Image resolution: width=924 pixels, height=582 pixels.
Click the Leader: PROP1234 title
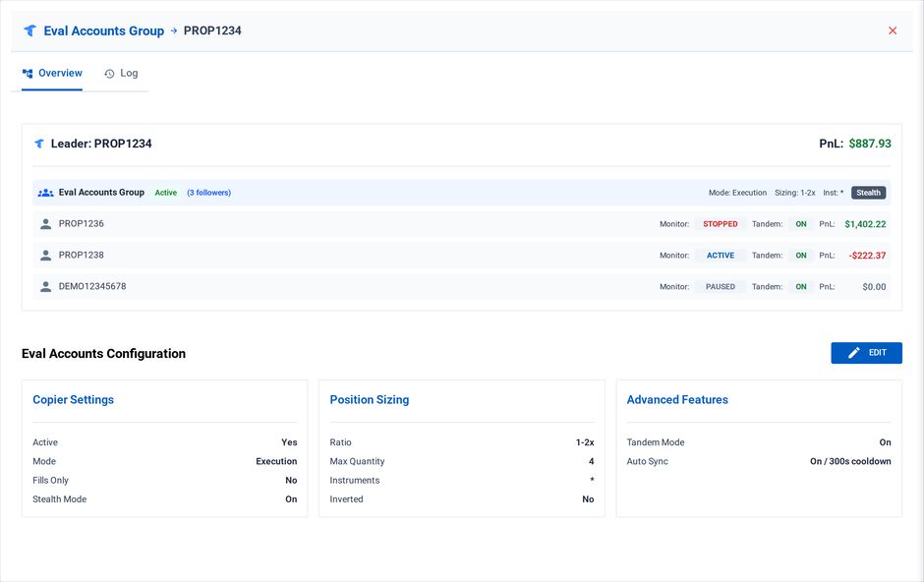[101, 144]
